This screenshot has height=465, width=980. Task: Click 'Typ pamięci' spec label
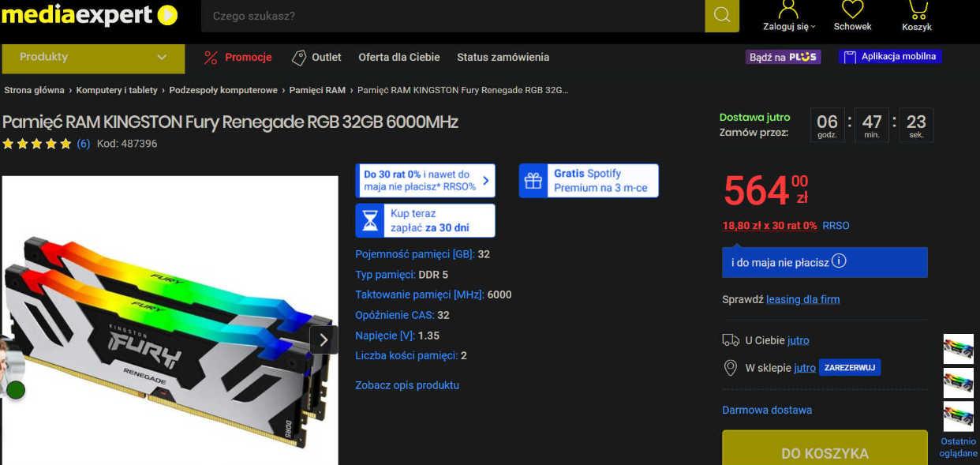point(385,275)
